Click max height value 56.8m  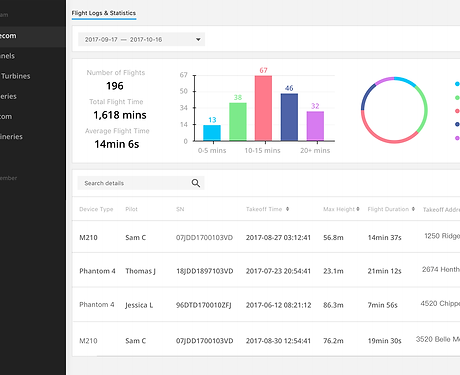point(333,238)
